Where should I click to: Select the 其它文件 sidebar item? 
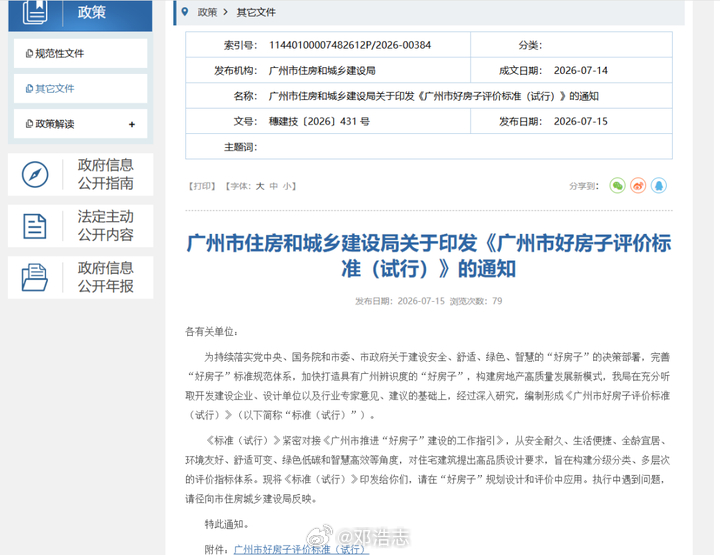tap(80, 89)
